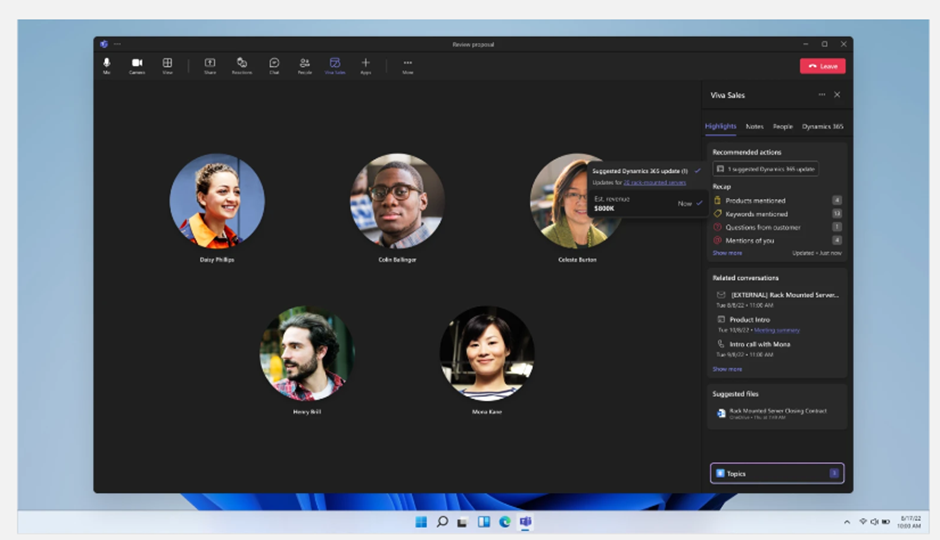Switch to the People tab in Viva Sales
940x540 pixels.
coord(783,126)
